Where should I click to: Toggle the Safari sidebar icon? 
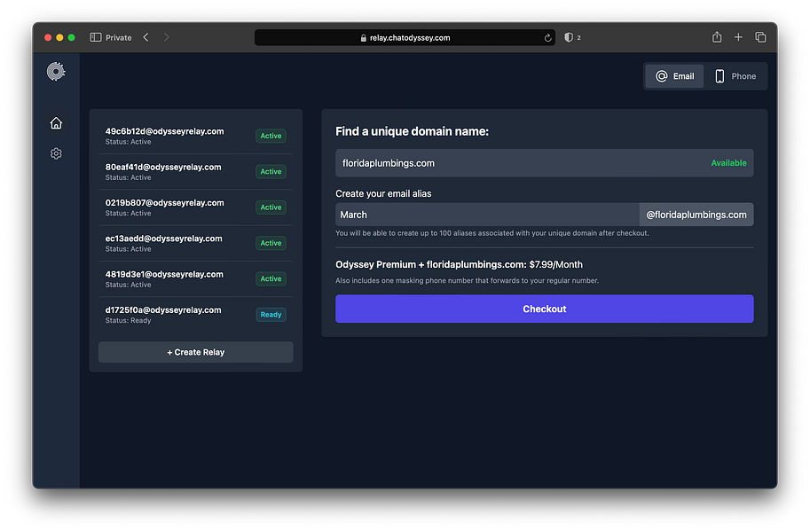(x=96, y=37)
